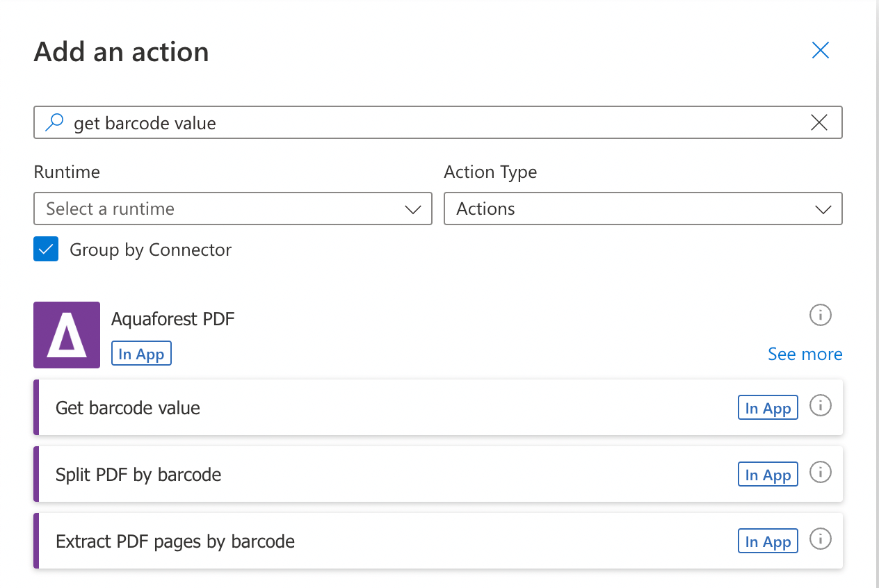
Task: Show info for Split PDF by barcode
Action: click(821, 473)
